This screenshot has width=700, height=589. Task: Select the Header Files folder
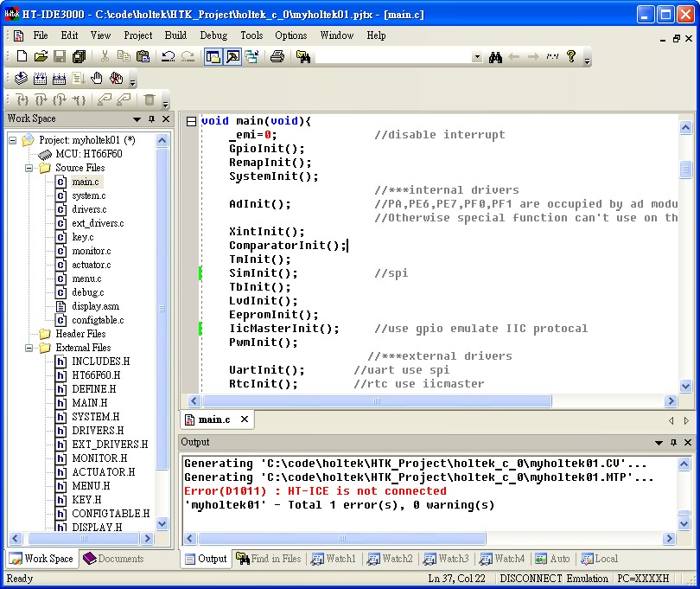80,334
